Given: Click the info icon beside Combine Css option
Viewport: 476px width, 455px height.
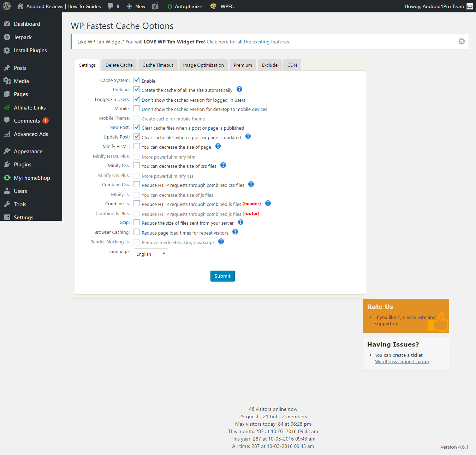Looking at the screenshot, I should point(251,184).
